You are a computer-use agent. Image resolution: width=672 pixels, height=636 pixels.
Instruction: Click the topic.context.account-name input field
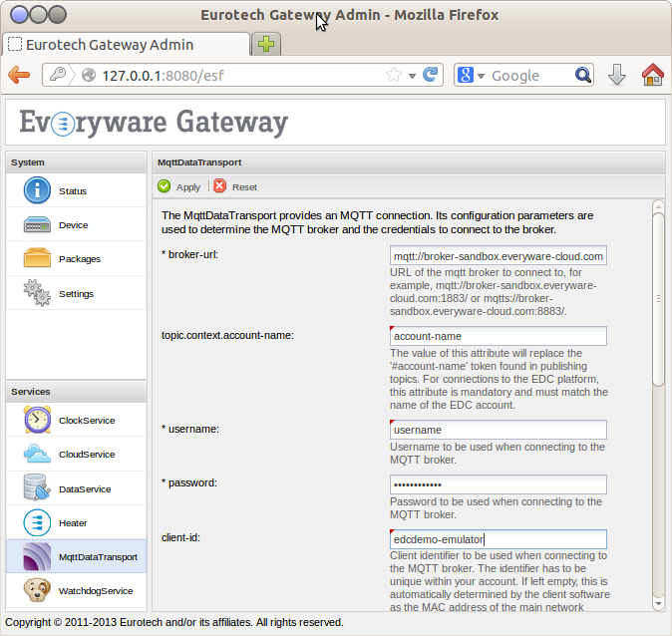pyautogui.click(x=498, y=336)
